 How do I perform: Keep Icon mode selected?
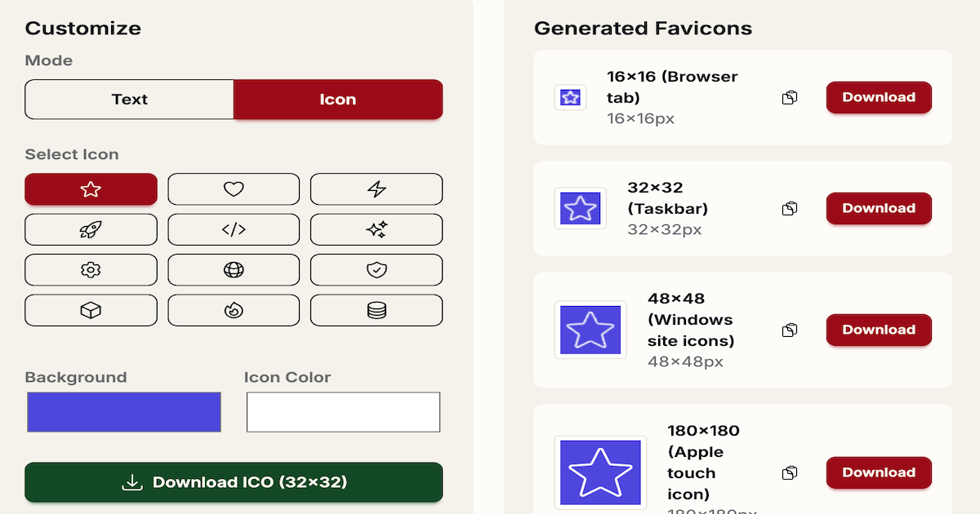338,99
